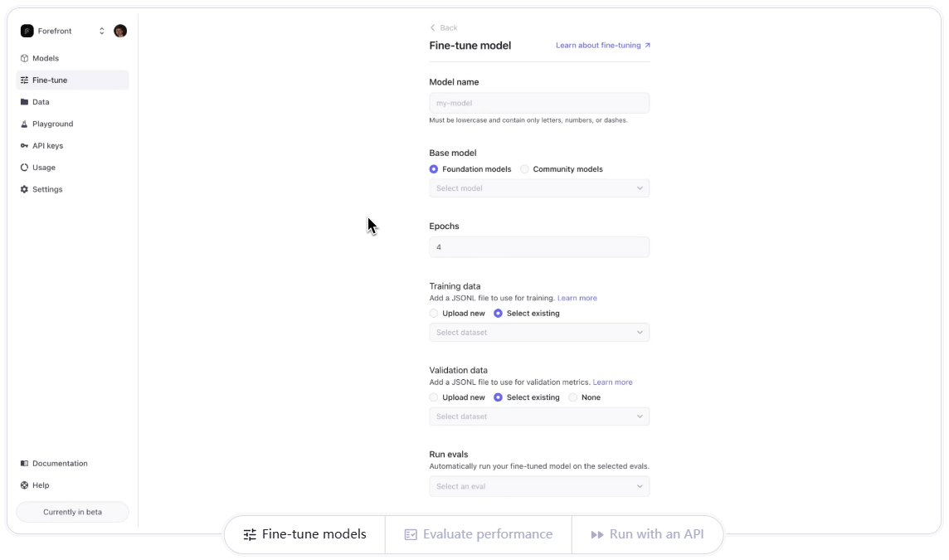The image size is (949, 560).
Task: Go back using the Back link
Action: pos(444,28)
